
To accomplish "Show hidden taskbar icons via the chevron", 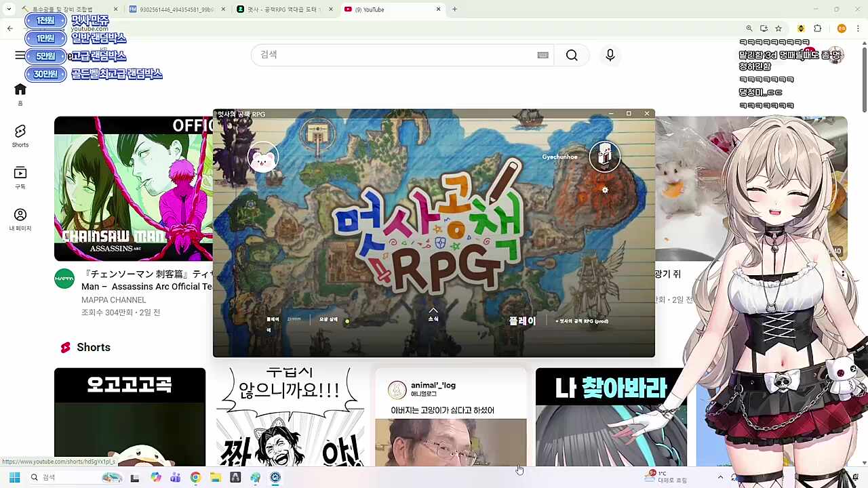I will pos(721,476).
